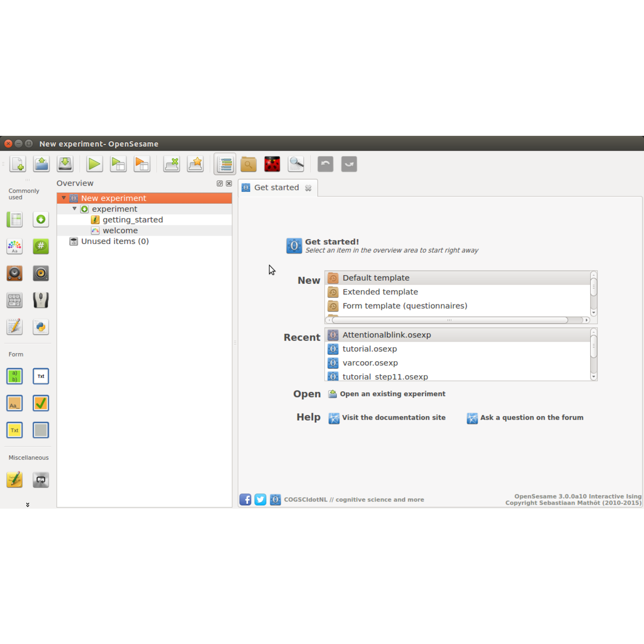
Task: Select the logger item tool
Action: pos(14,327)
